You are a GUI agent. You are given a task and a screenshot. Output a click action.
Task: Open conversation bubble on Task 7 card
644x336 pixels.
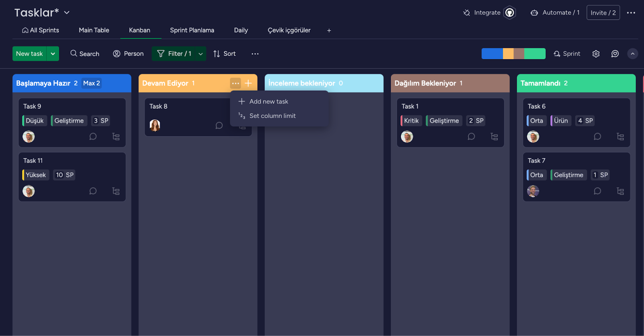click(x=597, y=191)
